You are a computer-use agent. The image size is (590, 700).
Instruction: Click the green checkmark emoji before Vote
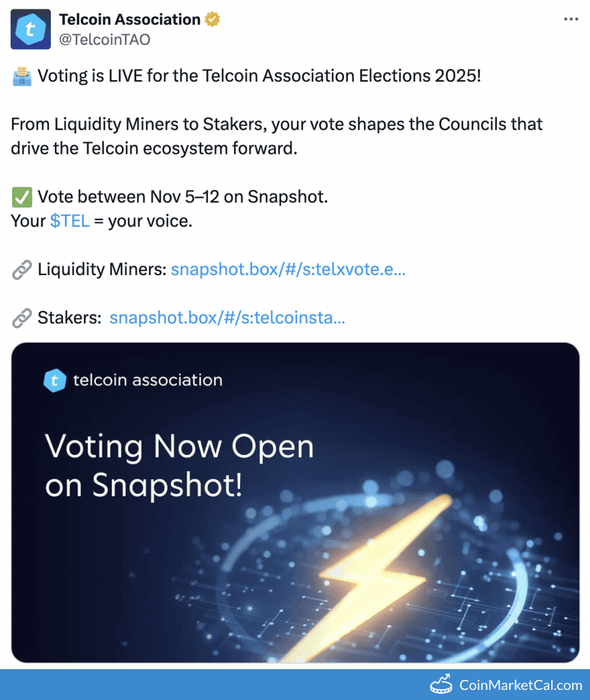coord(21,196)
